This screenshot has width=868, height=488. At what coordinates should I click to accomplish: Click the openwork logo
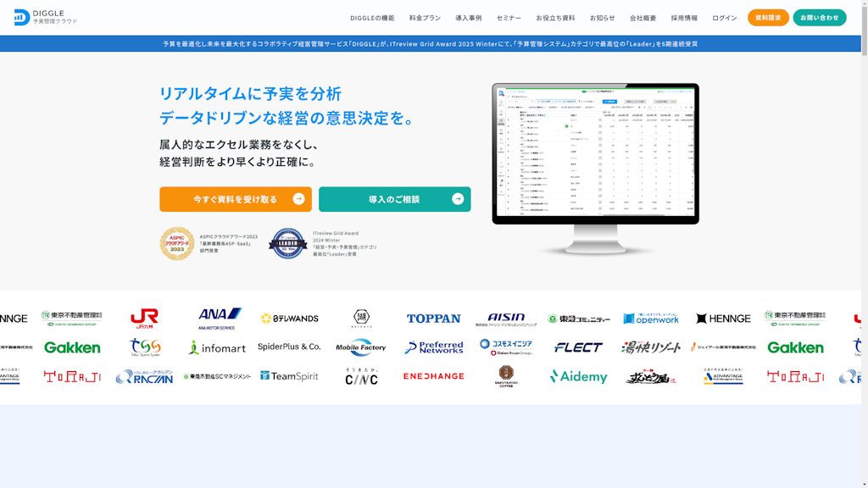(651, 319)
